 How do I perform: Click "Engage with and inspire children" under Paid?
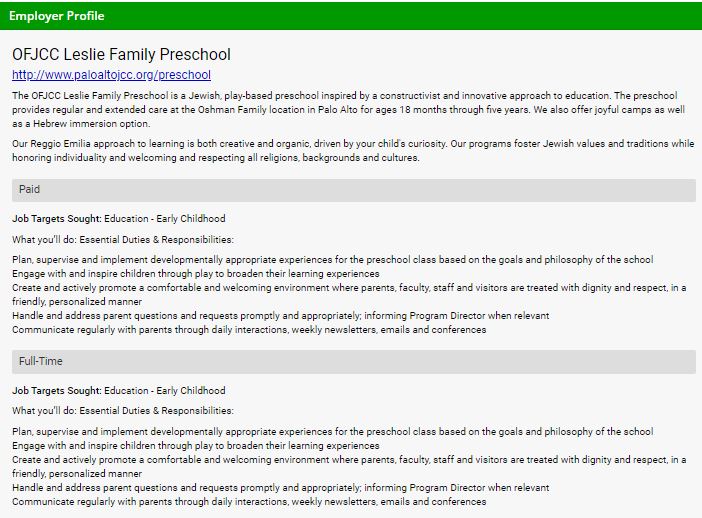pos(196,274)
